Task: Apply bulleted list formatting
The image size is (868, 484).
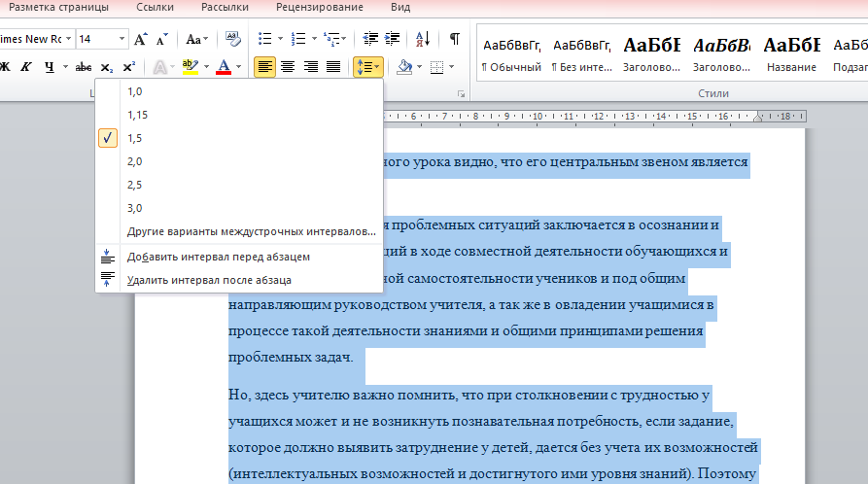Action: coord(263,40)
